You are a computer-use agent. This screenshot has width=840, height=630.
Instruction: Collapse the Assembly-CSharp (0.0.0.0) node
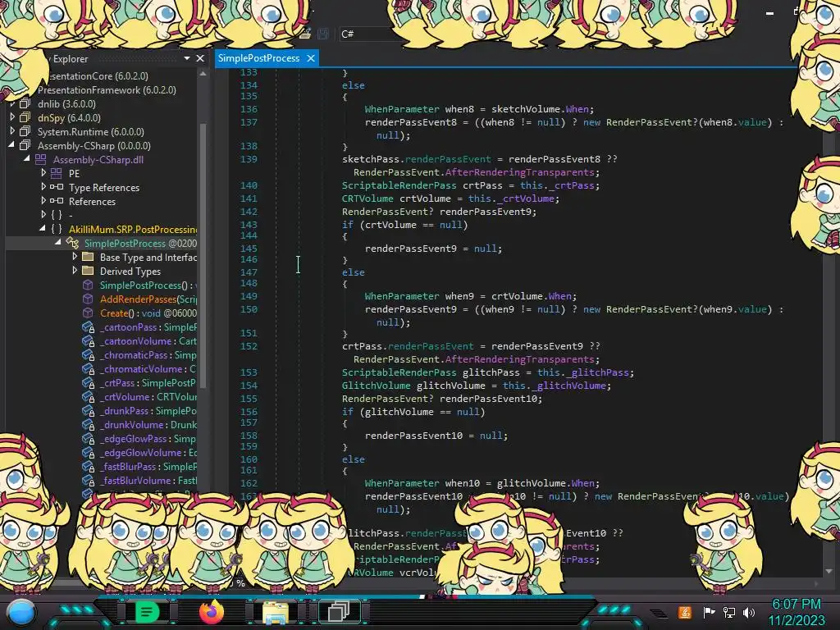[x=11, y=145]
